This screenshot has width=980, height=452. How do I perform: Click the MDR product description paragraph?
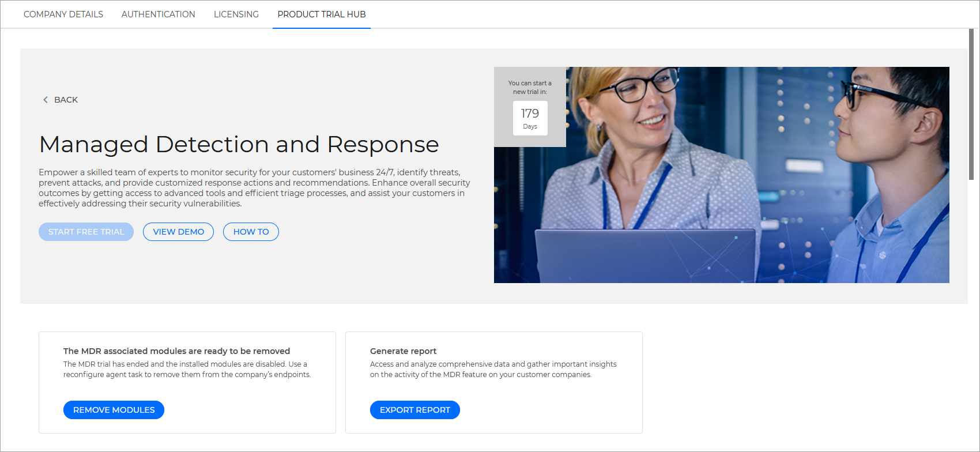(254, 188)
